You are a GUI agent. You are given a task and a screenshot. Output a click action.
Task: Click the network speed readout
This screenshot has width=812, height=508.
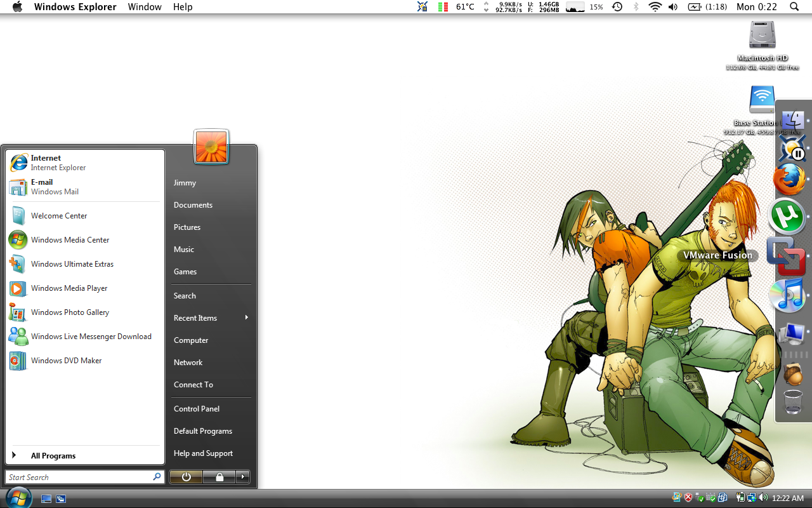click(x=509, y=7)
